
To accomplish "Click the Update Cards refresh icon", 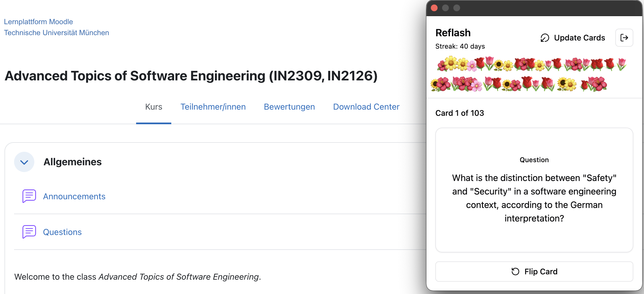I will (545, 38).
